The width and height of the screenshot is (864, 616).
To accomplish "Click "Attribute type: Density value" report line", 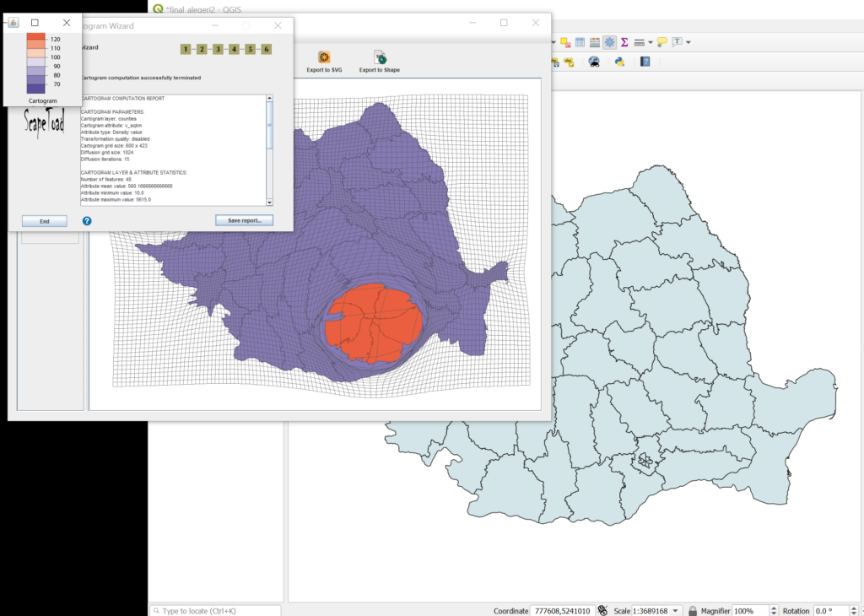I will tap(111, 132).
